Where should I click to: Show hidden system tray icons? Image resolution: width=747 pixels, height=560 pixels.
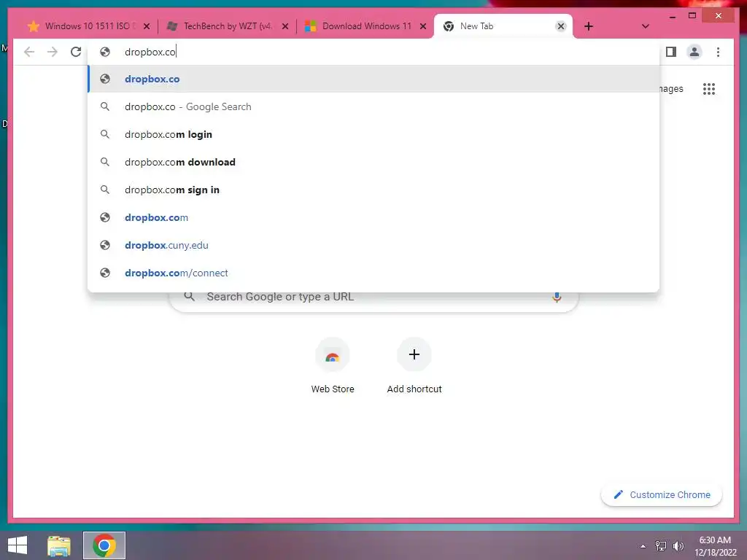(643, 546)
